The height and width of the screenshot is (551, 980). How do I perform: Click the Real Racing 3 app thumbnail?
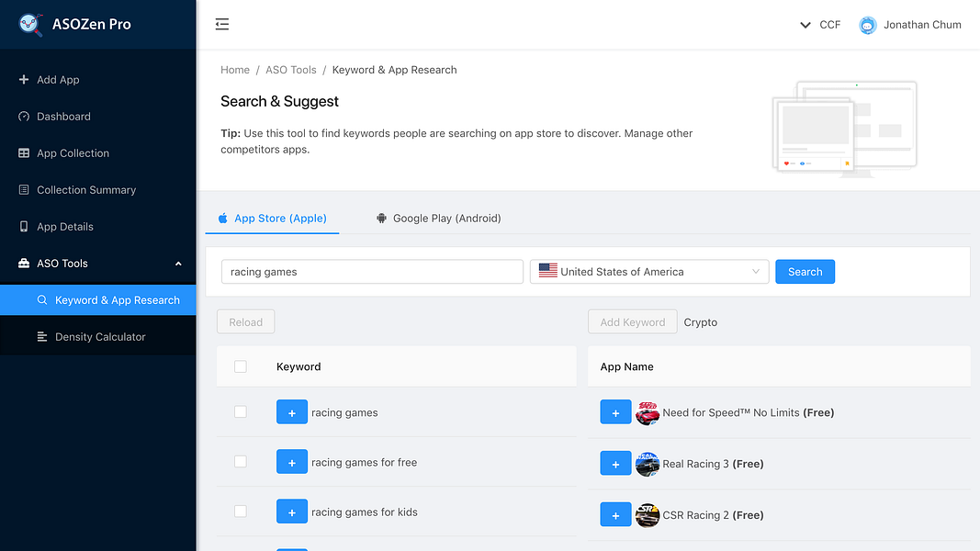pyautogui.click(x=648, y=464)
